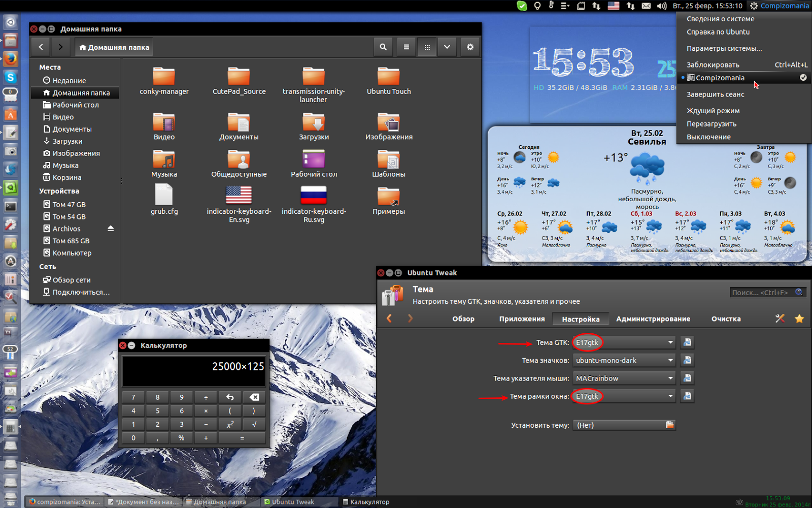
Task: Click the calculator expression display
Action: click(194, 371)
